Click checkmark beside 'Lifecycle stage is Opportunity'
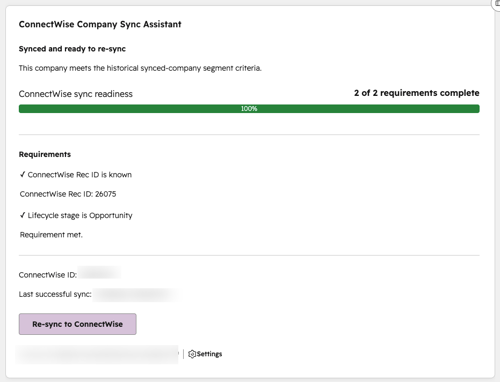The image size is (500, 382). click(22, 215)
